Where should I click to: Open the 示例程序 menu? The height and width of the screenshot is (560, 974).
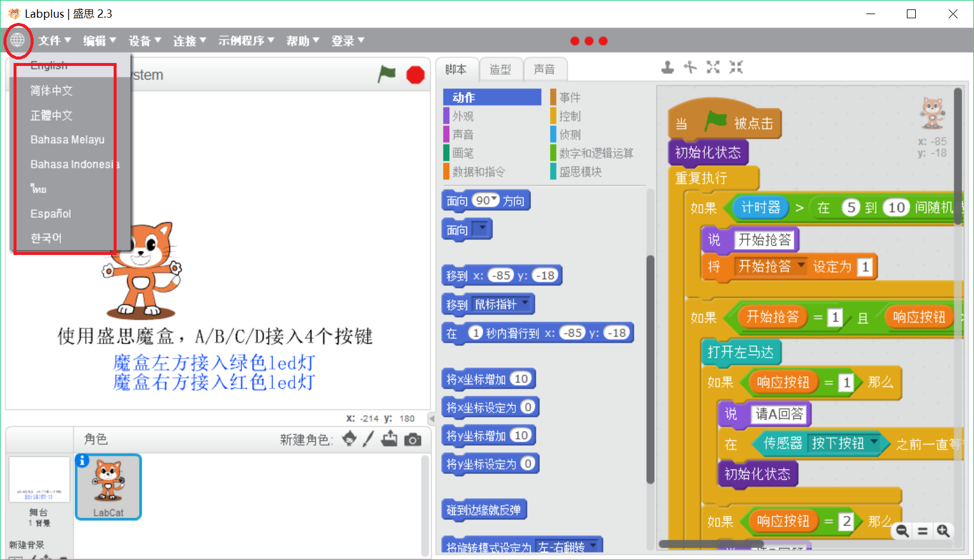point(246,41)
